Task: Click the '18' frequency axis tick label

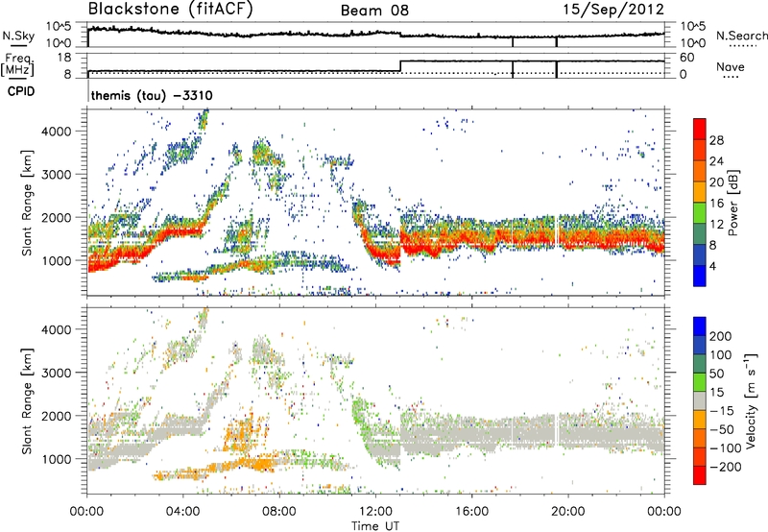Action: pos(63,58)
